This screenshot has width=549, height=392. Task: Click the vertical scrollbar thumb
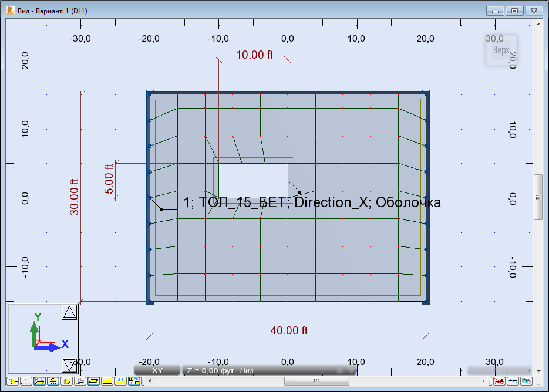538,197
